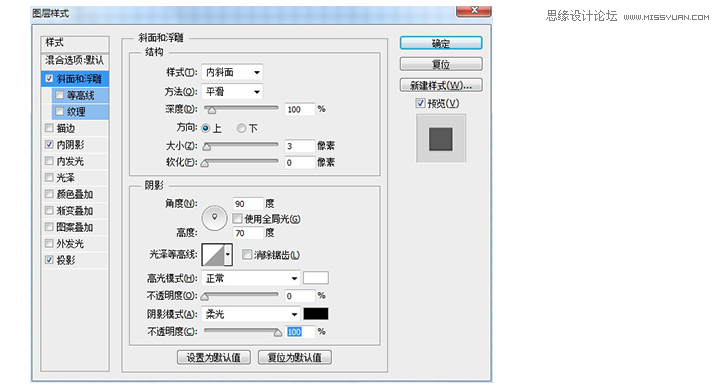Open the 高光模式 正常 dropdown
Screen dimensions: 720x388
coord(251,278)
